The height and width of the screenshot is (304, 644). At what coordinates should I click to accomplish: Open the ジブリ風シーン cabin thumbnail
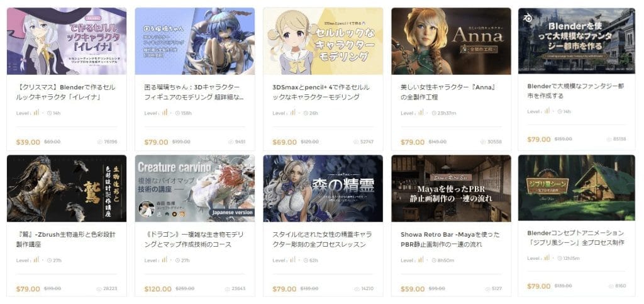pyautogui.click(x=577, y=188)
